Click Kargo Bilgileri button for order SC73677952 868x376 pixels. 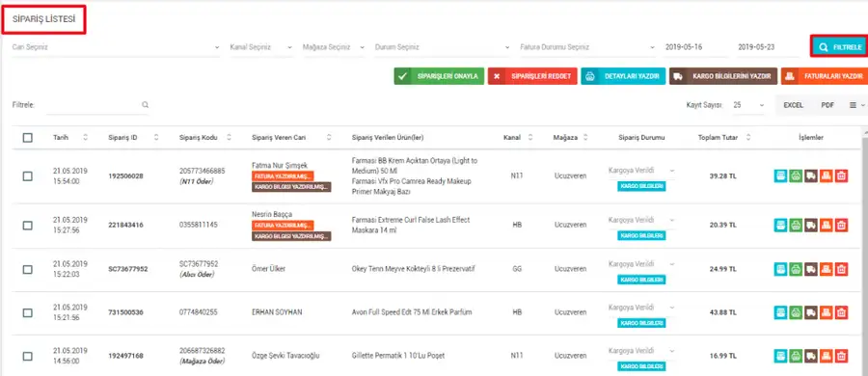click(641, 280)
